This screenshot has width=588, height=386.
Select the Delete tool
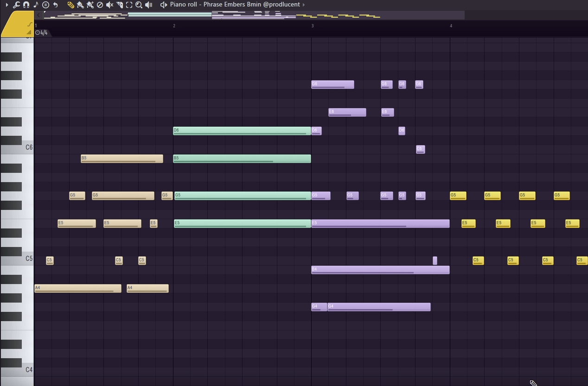pyautogui.click(x=100, y=5)
